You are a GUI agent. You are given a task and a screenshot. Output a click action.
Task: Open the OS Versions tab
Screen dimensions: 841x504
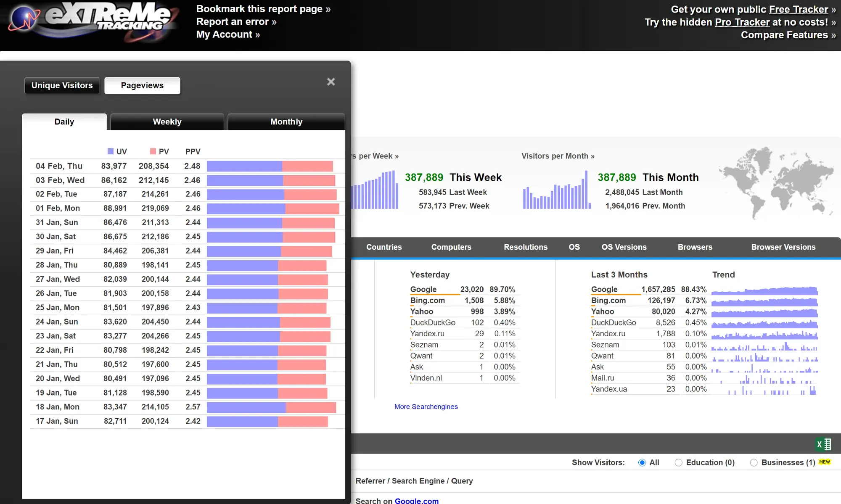point(624,247)
